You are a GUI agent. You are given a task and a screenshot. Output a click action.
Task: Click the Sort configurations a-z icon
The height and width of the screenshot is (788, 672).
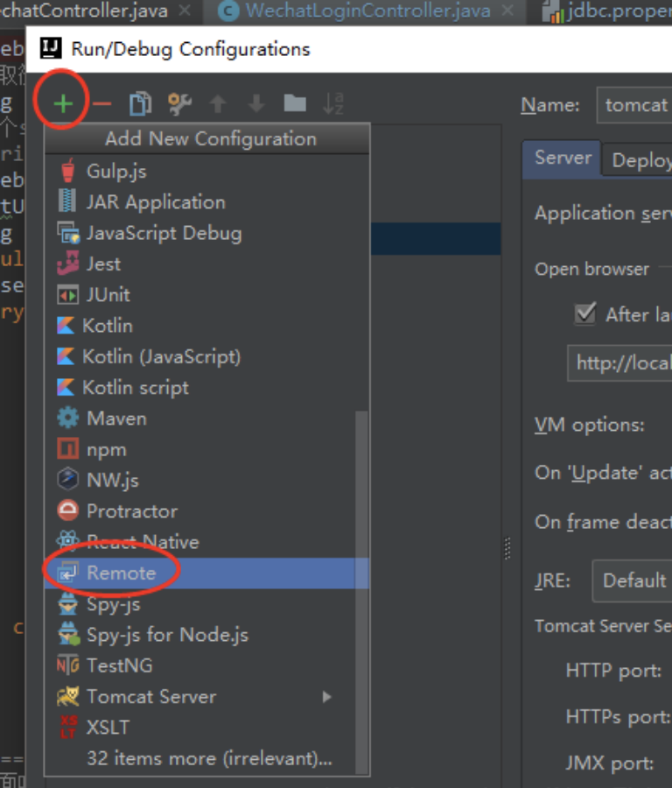click(x=333, y=103)
